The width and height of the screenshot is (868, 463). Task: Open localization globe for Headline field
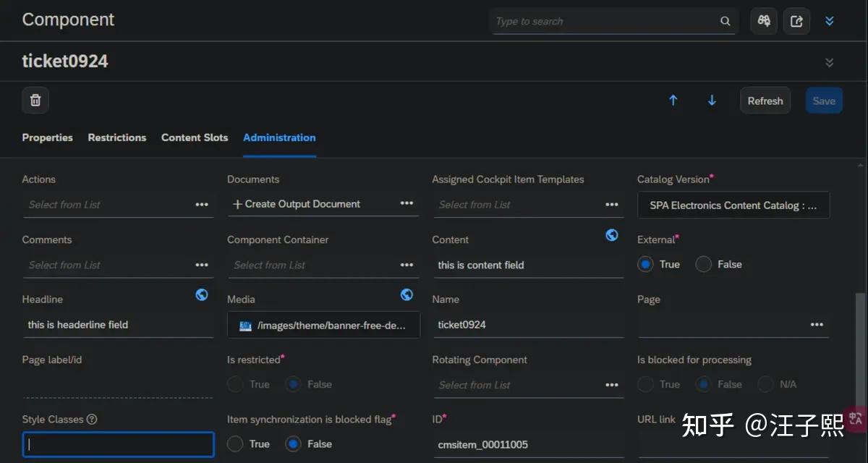point(202,294)
